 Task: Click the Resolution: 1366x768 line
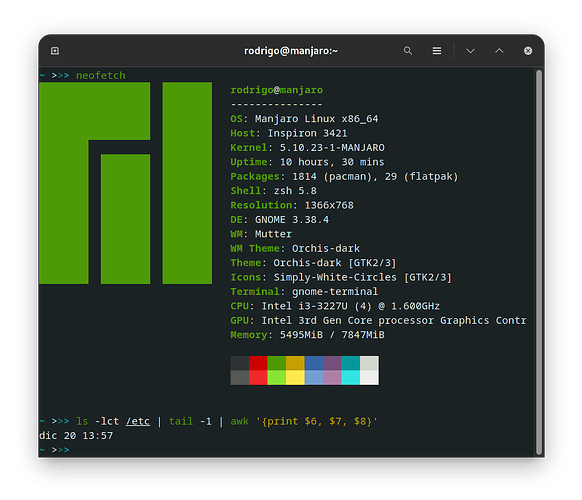coord(292,205)
